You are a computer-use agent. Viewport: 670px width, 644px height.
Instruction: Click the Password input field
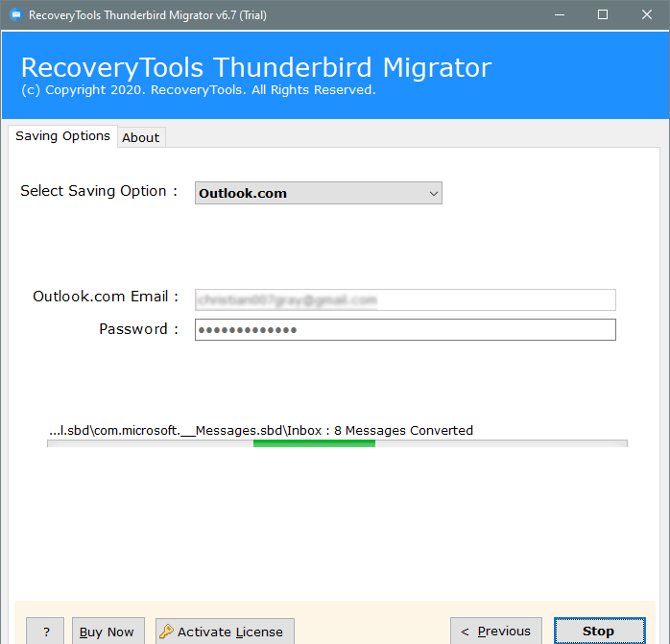405,329
